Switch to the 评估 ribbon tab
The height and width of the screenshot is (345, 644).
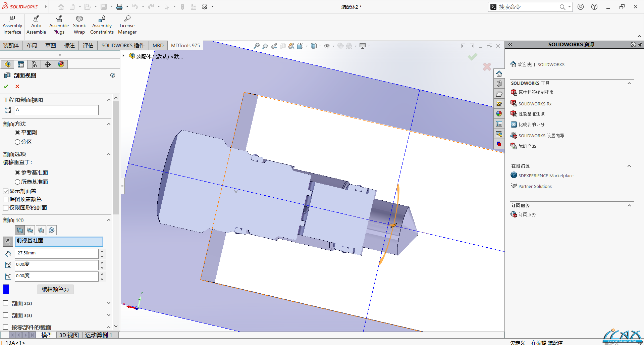pos(88,45)
